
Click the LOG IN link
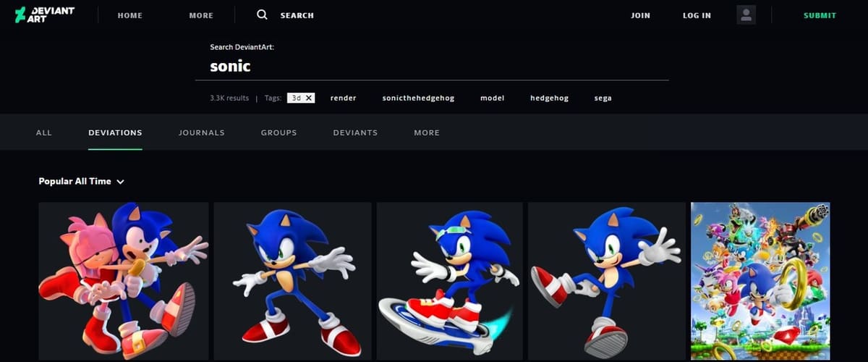[x=697, y=15]
